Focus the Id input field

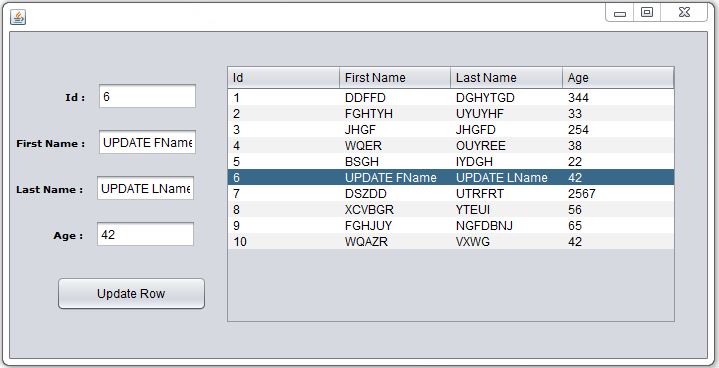(147, 96)
